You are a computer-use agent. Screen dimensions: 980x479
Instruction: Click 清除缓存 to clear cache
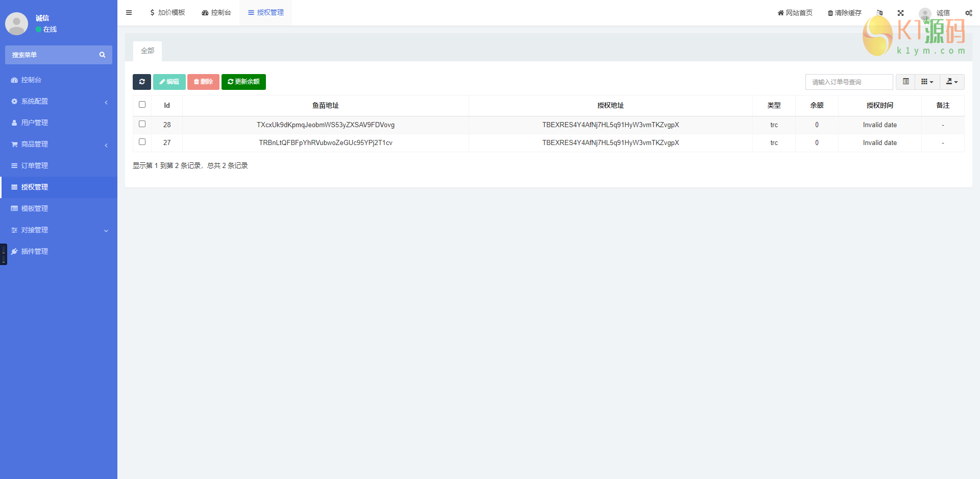click(844, 13)
